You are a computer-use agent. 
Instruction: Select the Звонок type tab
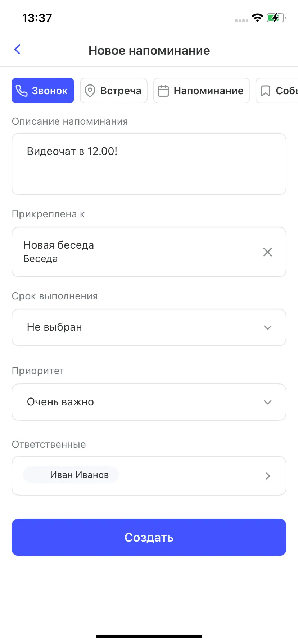[43, 91]
